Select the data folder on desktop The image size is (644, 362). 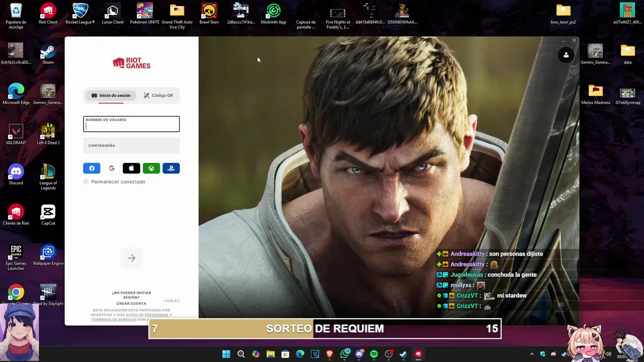point(628,54)
